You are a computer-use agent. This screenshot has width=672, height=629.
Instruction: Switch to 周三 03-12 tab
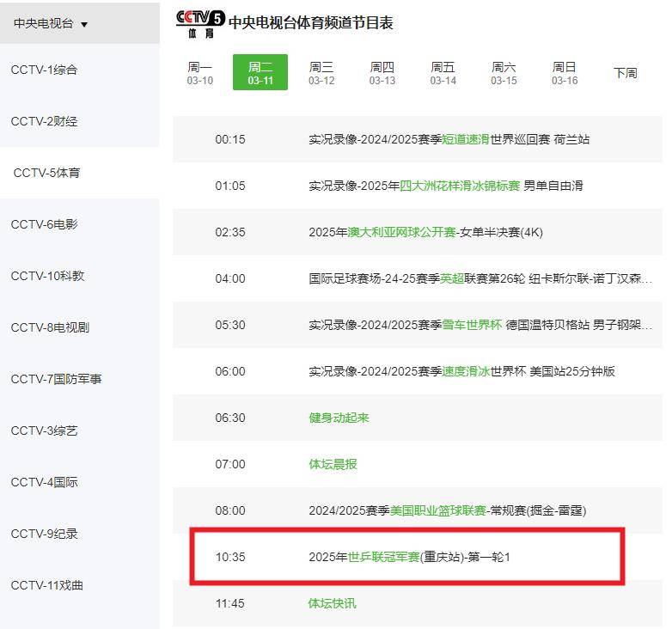click(321, 73)
